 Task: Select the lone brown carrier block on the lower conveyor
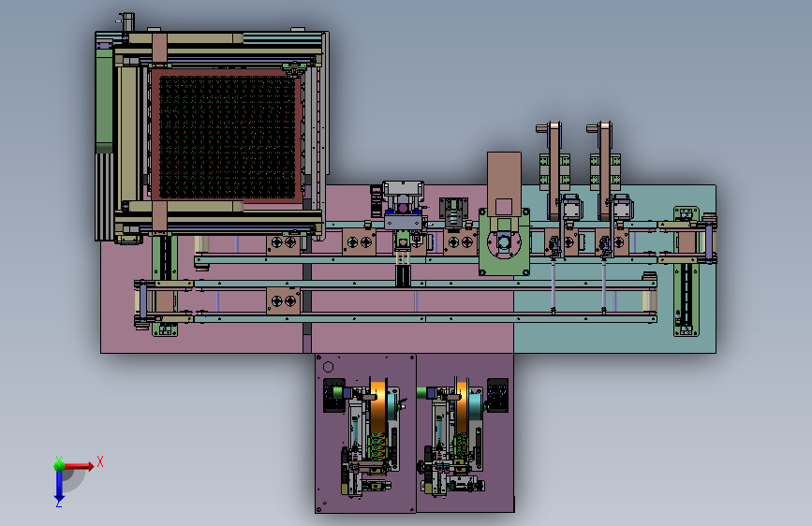pos(283,301)
